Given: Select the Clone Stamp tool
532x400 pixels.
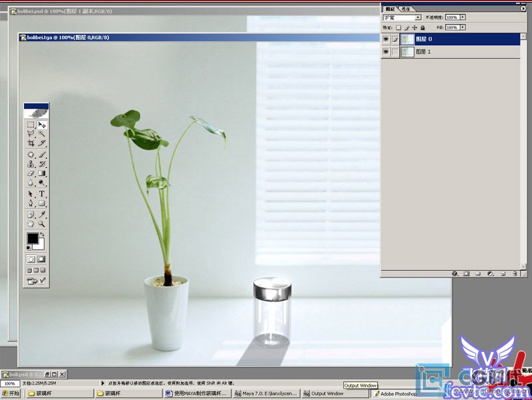Looking at the screenshot, I should [x=31, y=164].
